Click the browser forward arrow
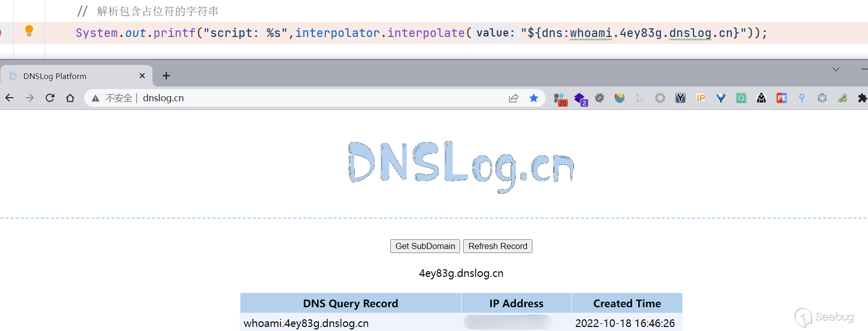 click(29, 98)
